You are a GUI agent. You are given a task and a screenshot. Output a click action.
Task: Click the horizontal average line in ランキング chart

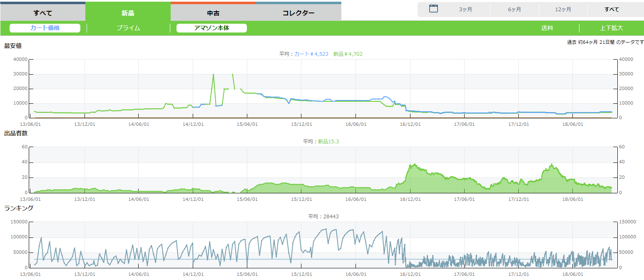208,260
